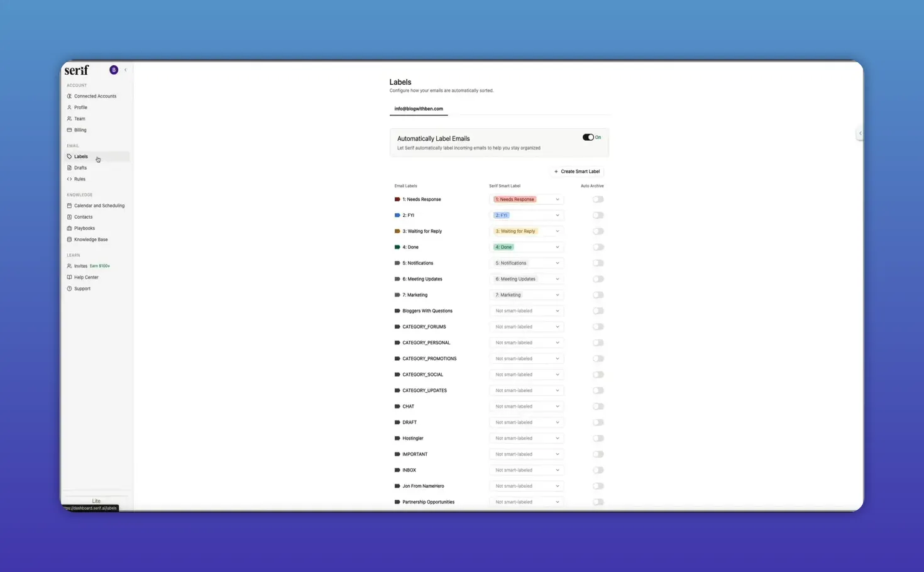Viewport: 924px width, 572px height.
Task: Open smart label dropdown for 6: Meeting Updates
Action: (526, 279)
